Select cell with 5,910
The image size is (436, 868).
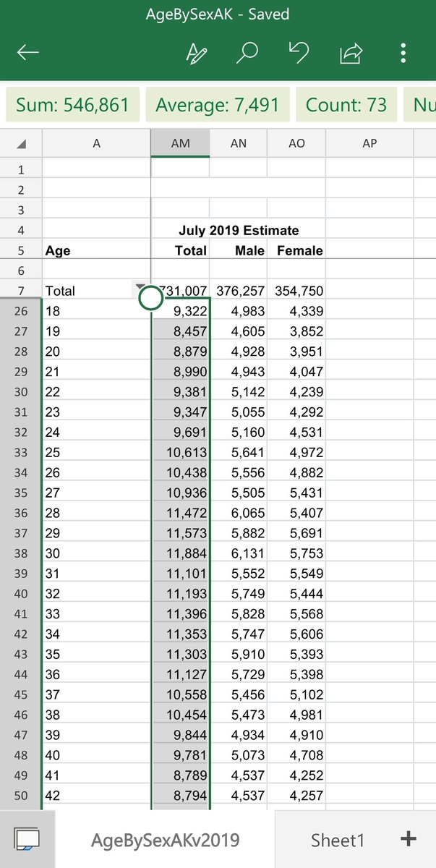[239, 655]
